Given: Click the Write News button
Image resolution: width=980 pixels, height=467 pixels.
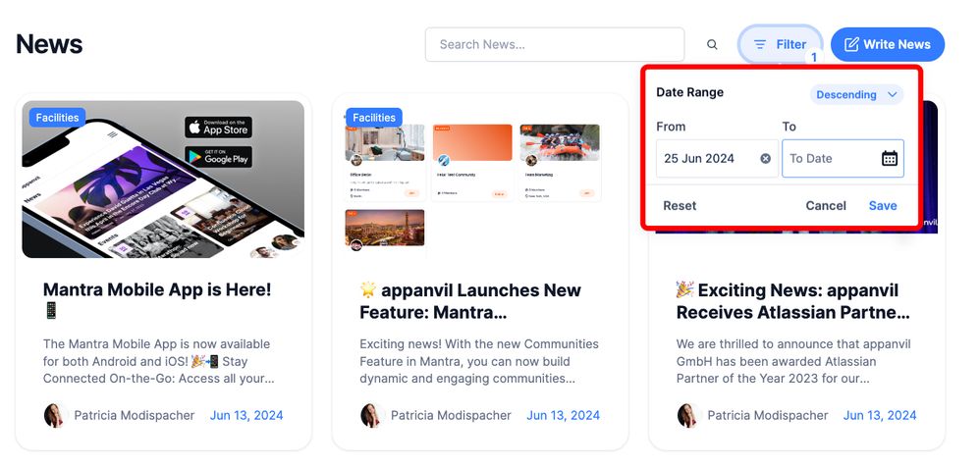Looking at the screenshot, I should point(888,44).
